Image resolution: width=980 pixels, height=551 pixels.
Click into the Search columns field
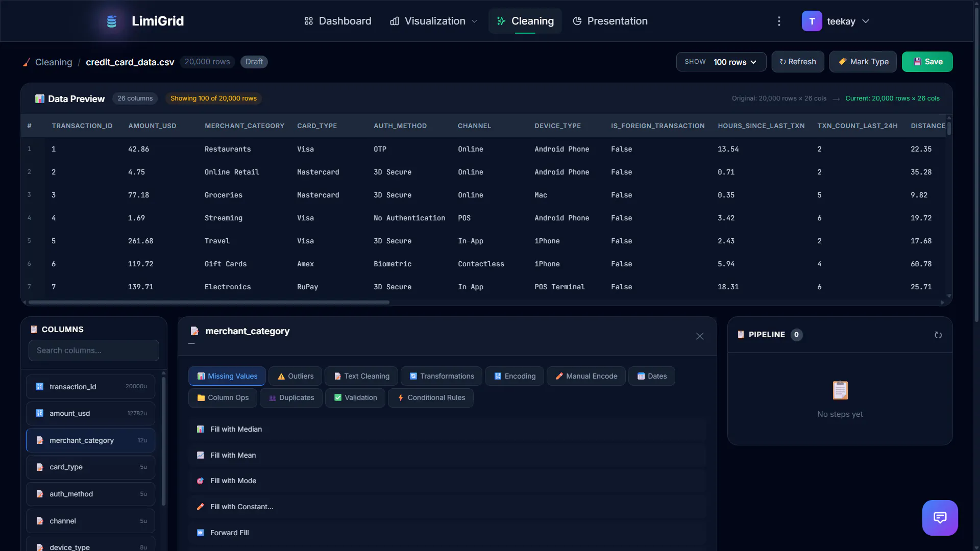(x=94, y=350)
